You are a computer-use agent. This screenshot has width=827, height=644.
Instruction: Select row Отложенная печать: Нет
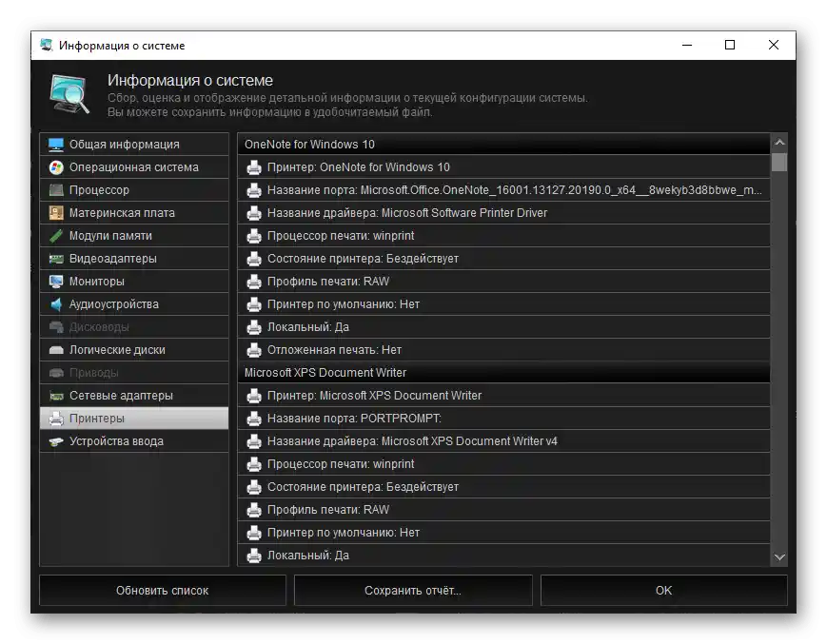pyautogui.click(x=503, y=350)
